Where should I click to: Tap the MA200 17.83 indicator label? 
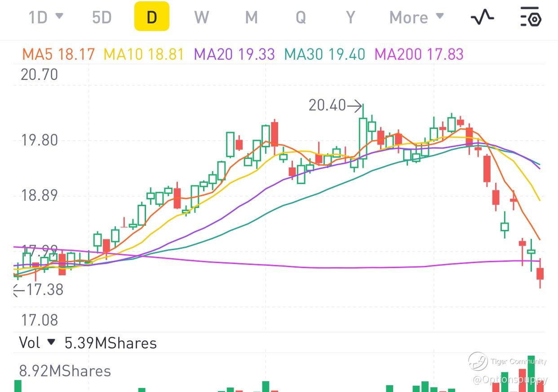(419, 54)
